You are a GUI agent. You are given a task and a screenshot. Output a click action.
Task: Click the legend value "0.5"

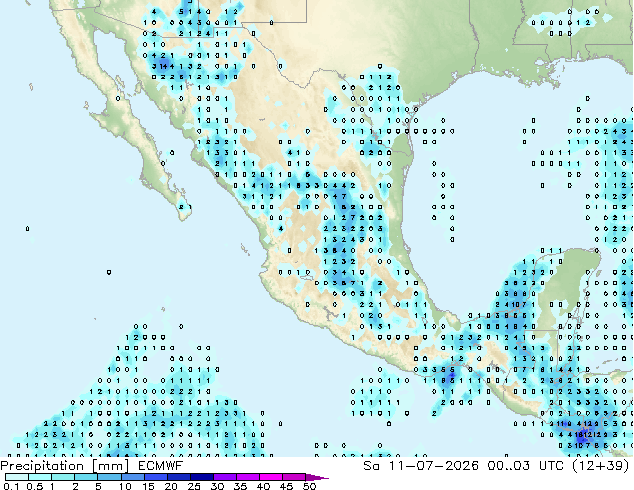(35, 486)
